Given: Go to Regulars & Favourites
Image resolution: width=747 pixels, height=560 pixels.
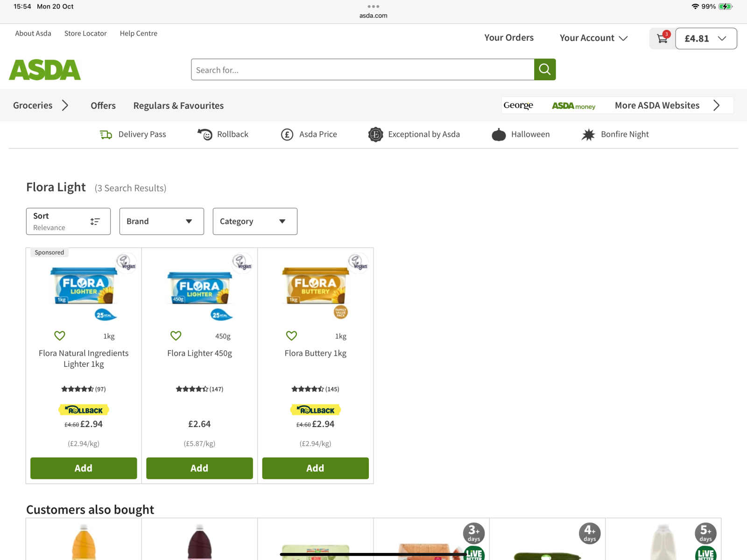Looking at the screenshot, I should pos(178,105).
